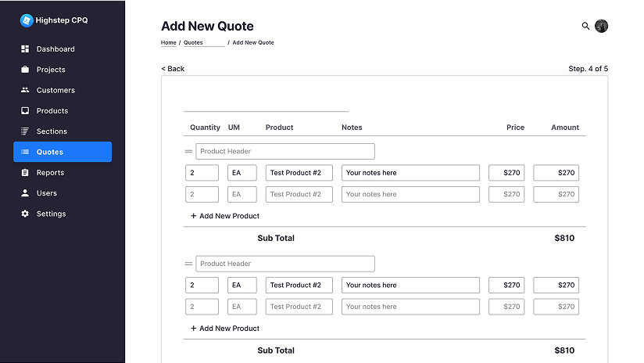The height and width of the screenshot is (363, 644).
Task: Click the search magnifier icon
Action: click(585, 26)
